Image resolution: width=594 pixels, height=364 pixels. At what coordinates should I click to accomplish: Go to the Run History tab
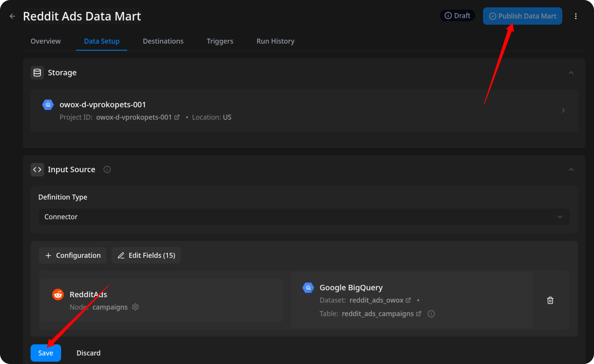point(275,41)
